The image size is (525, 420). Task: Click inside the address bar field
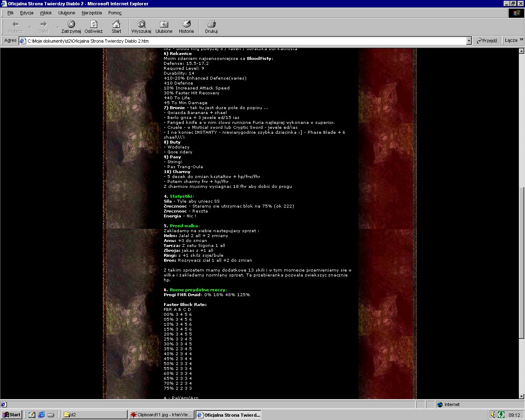[x=246, y=41]
